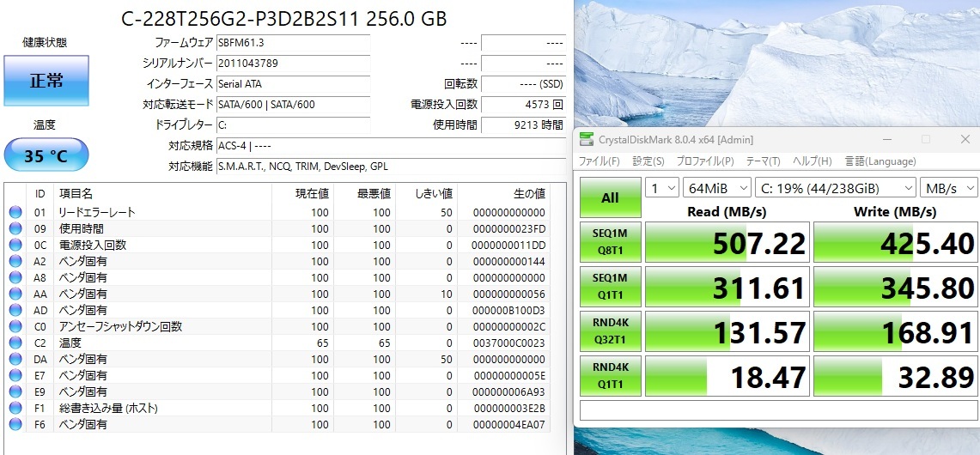Click the standard field ACS-4 | ----
The height and width of the screenshot is (455, 980).
pyautogui.click(x=392, y=146)
